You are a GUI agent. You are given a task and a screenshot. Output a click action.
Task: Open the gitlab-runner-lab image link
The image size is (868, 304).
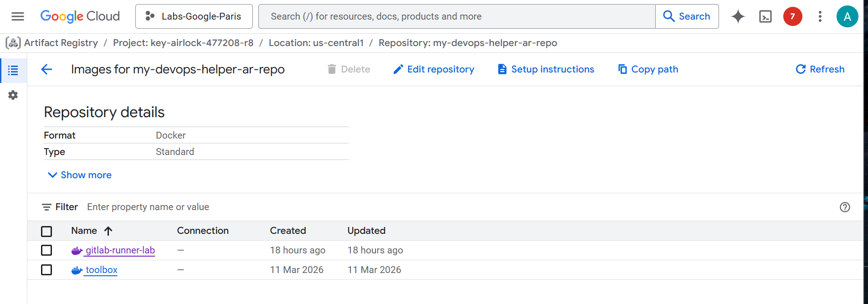coord(120,250)
